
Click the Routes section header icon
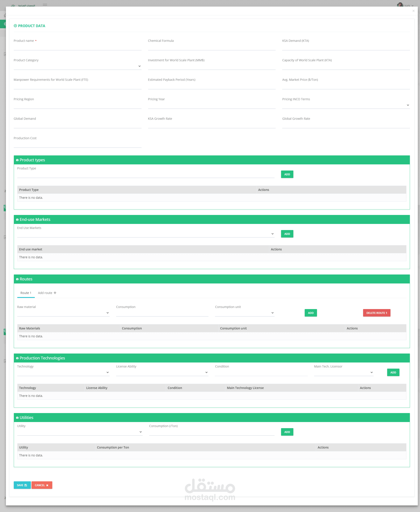17,279
